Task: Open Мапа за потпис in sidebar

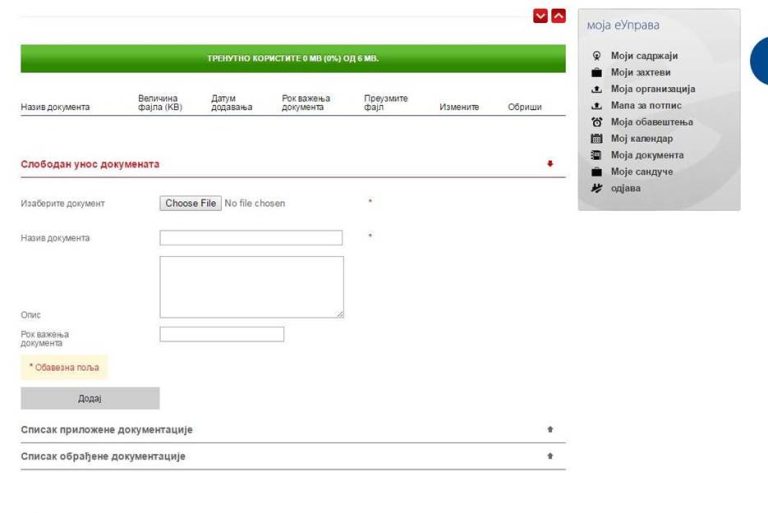Action: point(651,106)
